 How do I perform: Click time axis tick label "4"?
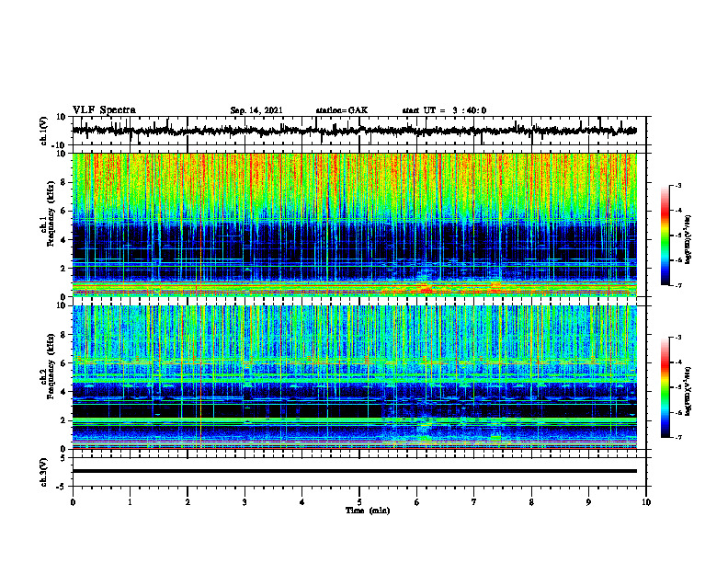pos(302,502)
